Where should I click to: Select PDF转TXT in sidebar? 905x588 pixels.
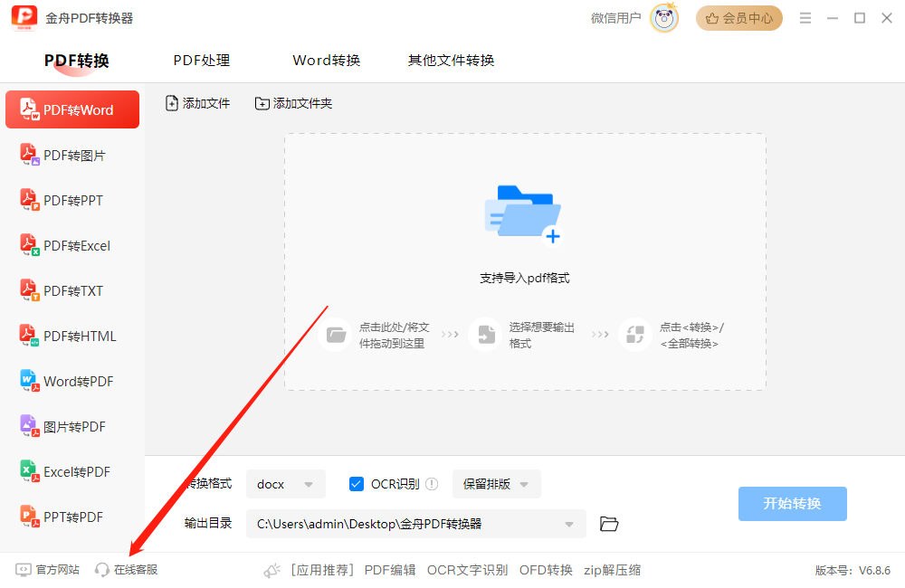pos(72,290)
